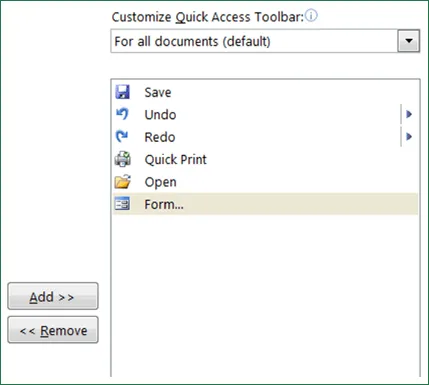Click the Quick Print printer icon

[123, 159]
